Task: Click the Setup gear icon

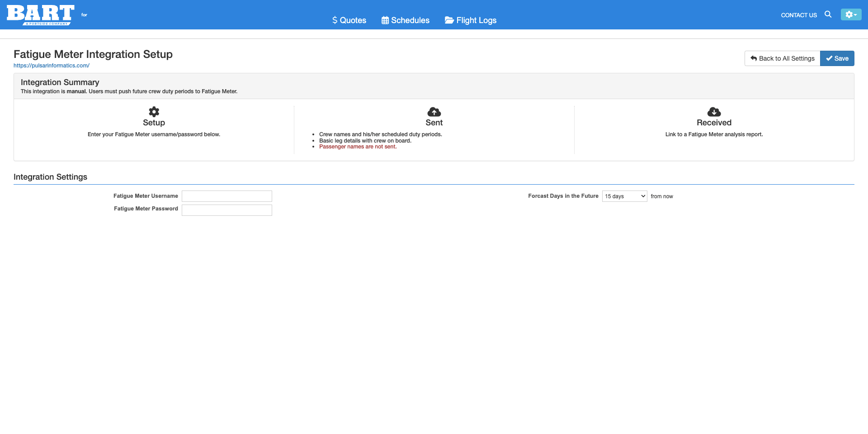Action: coord(154,112)
